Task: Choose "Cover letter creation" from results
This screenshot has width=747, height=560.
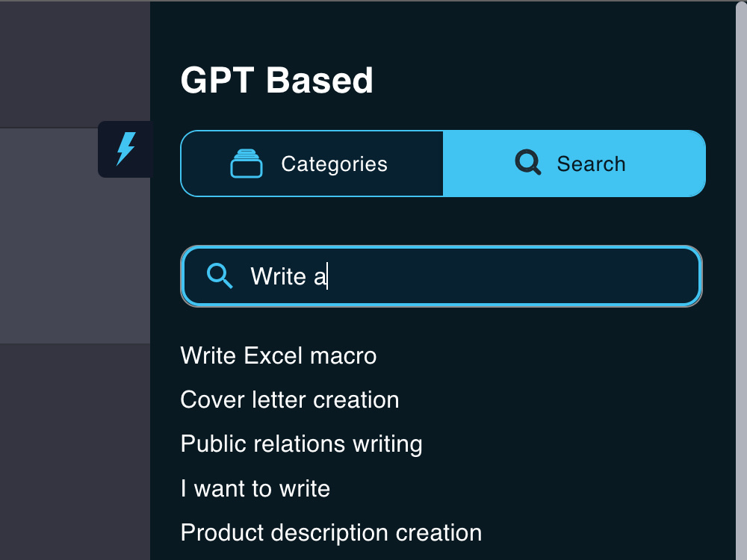Action: [290, 399]
